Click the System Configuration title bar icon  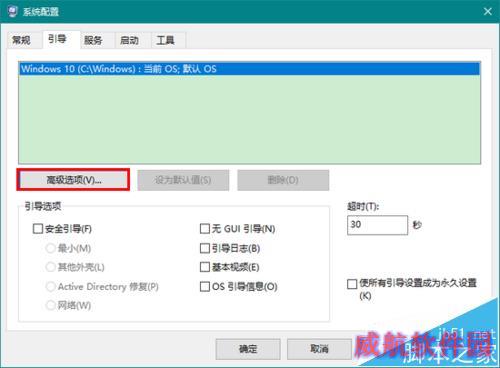pyautogui.click(x=12, y=12)
